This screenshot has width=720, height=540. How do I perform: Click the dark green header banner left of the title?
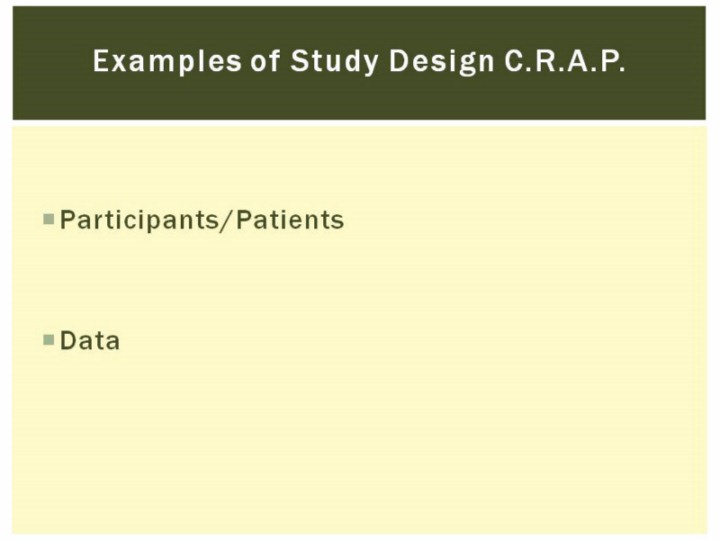tap(50, 62)
